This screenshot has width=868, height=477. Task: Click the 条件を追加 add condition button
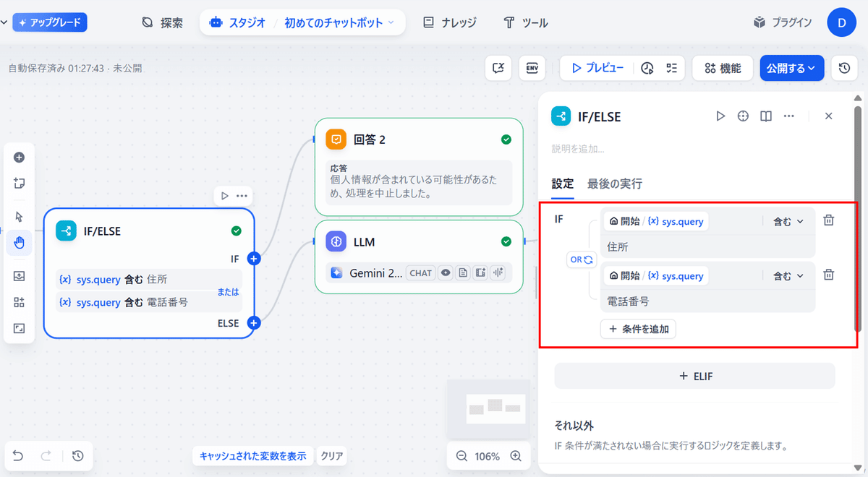[x=638, y=329]
